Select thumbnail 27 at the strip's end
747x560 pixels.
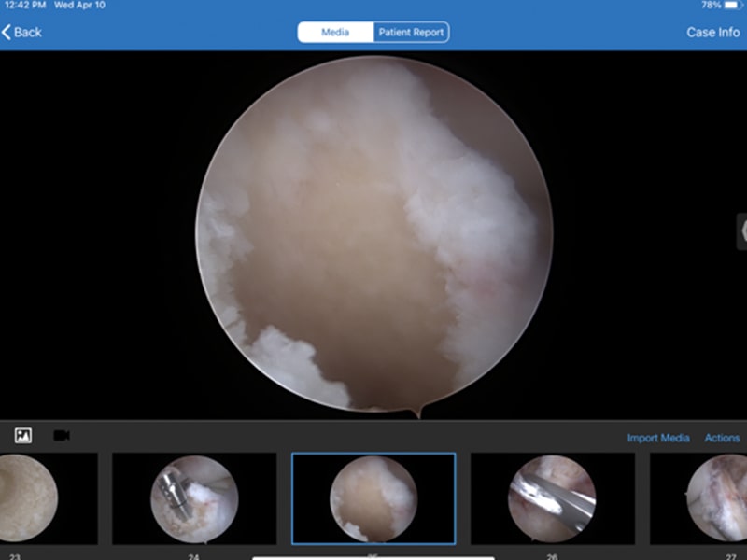(698, 498)
